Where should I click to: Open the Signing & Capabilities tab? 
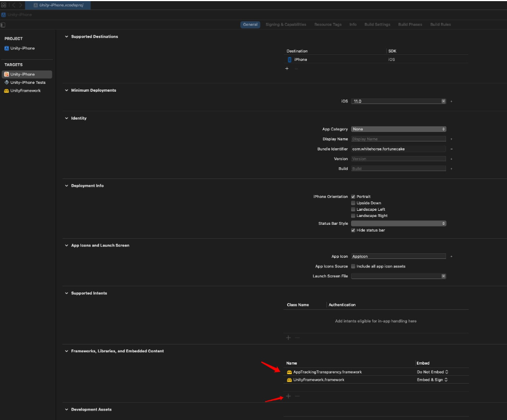[x=286, y=25]
